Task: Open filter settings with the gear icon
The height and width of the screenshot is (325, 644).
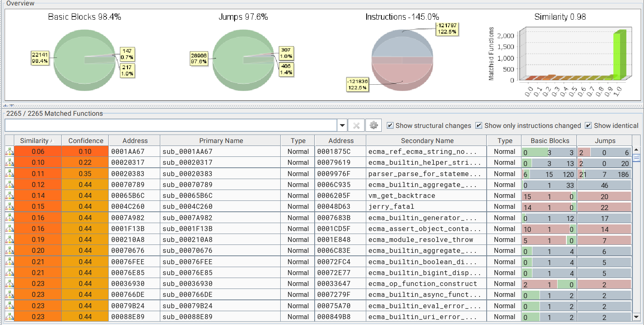Action: pos(374,125)
